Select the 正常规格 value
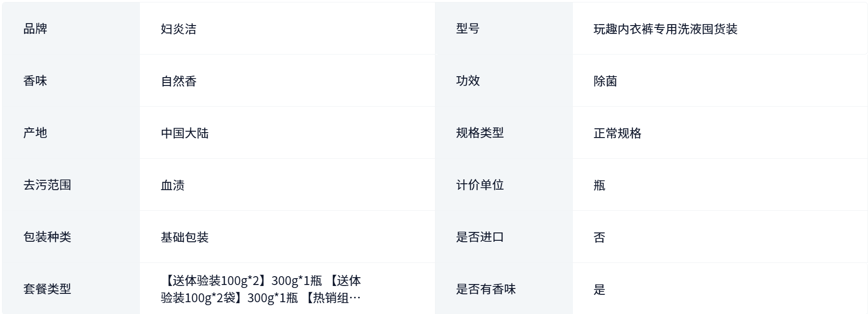 pyautogui.click(x=617, y=133)
